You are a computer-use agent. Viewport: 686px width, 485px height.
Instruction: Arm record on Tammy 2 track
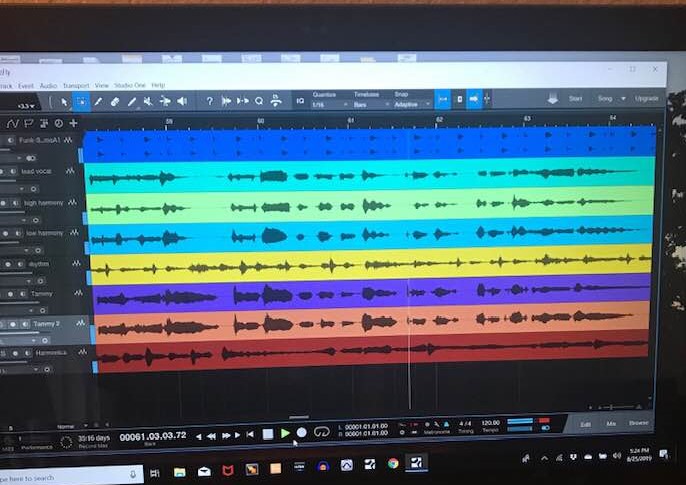[x=13, y=324]
